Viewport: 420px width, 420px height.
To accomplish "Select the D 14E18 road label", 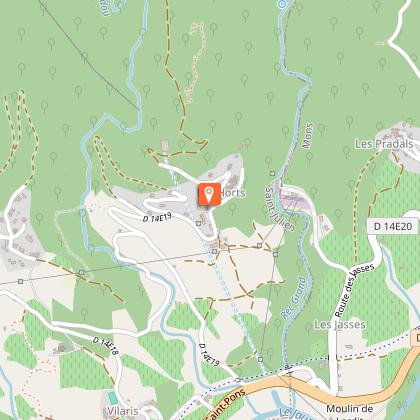I will [x=106, y=346].
